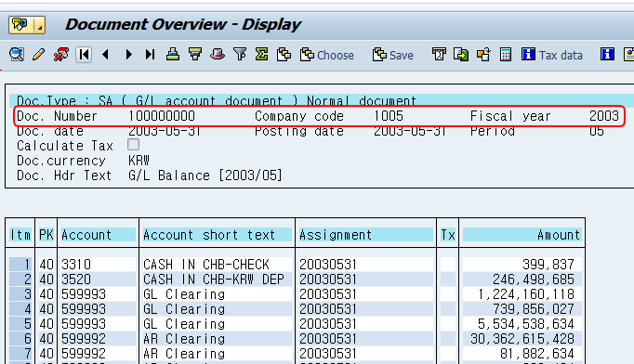
Task: Click the yellow services icon beside title
Action: coord(20,25)
